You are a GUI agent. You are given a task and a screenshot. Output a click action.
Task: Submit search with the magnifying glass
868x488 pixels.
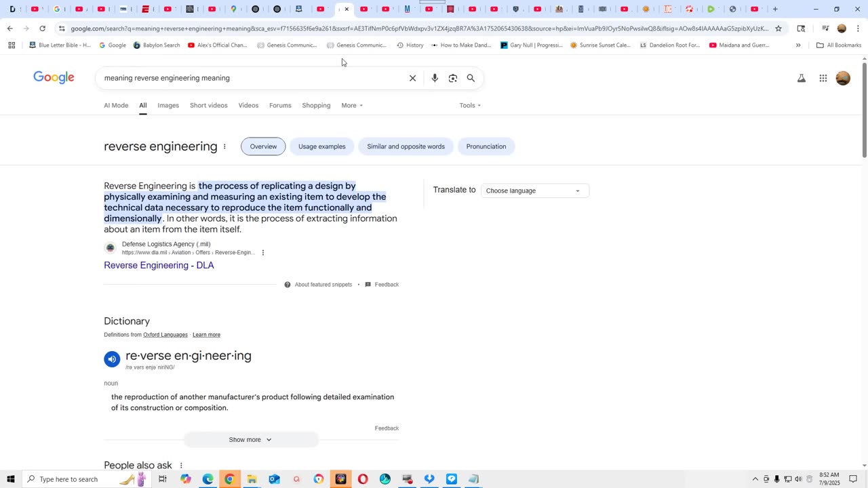(x=471, y=78)
